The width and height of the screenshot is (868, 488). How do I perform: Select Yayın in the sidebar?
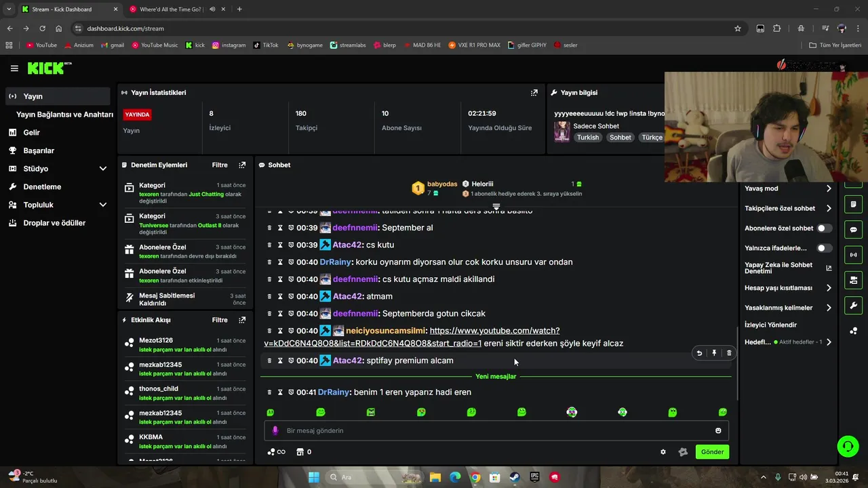click(58, 96)
